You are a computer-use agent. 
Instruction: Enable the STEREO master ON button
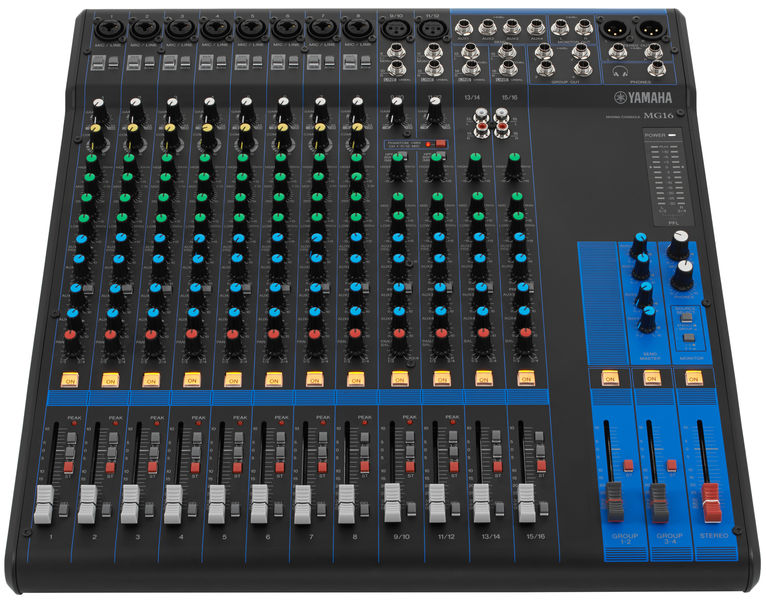[693, 378]
